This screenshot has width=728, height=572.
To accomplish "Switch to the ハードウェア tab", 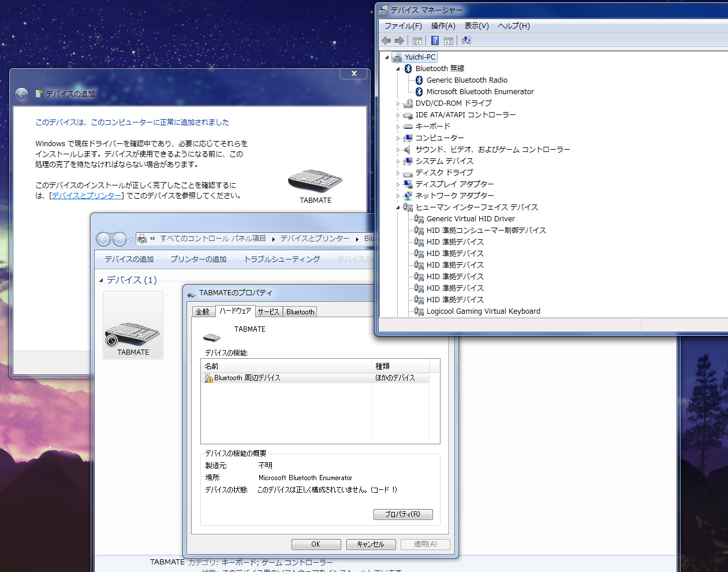I will pos(236,311).
